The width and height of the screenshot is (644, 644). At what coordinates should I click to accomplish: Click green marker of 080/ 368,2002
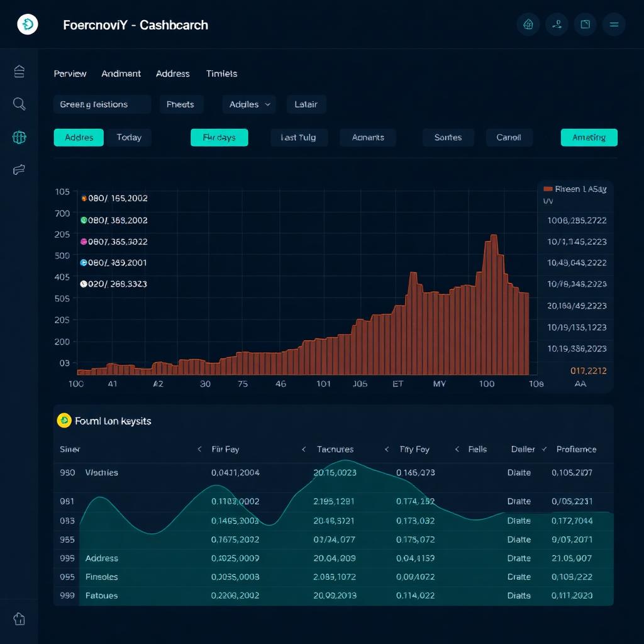(x=84, y=220)
